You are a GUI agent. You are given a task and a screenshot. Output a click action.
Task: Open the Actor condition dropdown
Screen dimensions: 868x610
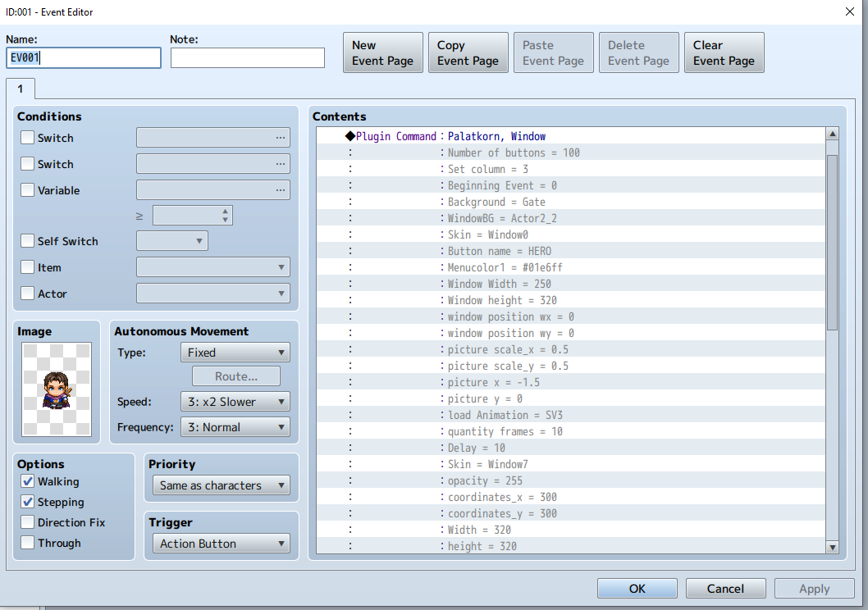point(213,294)
